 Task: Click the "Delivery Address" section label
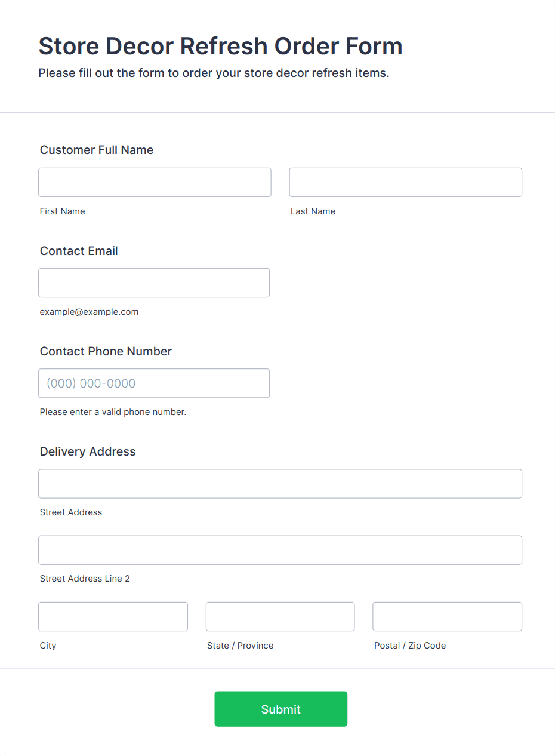point(88,451)
